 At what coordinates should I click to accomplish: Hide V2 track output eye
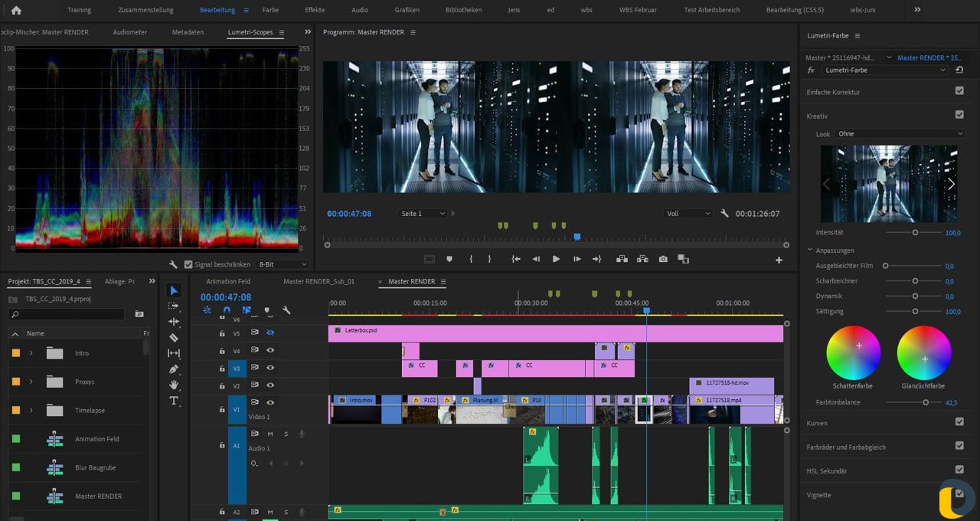270,385
